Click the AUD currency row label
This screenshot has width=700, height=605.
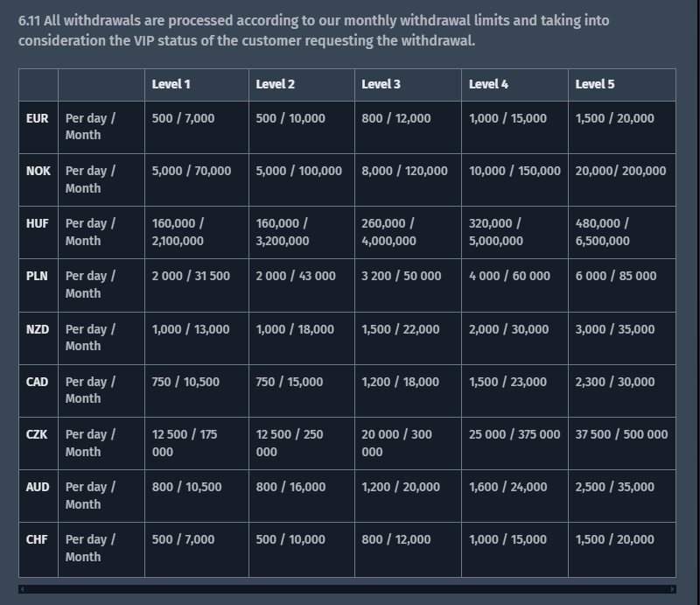pos(38,487)
